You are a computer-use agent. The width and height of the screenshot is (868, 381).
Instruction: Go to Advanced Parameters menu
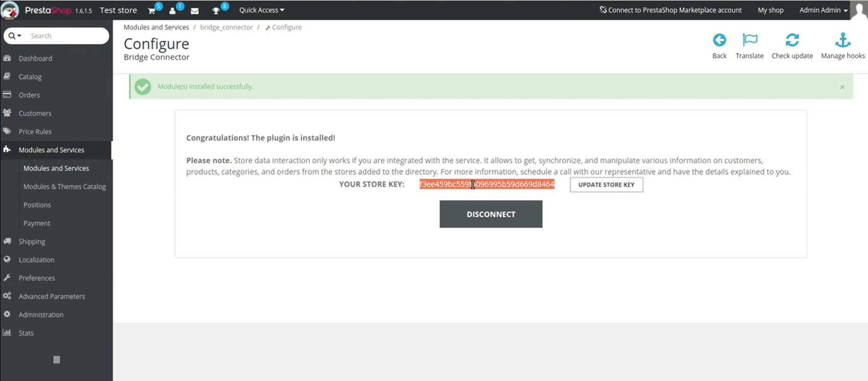click(52, 296)
